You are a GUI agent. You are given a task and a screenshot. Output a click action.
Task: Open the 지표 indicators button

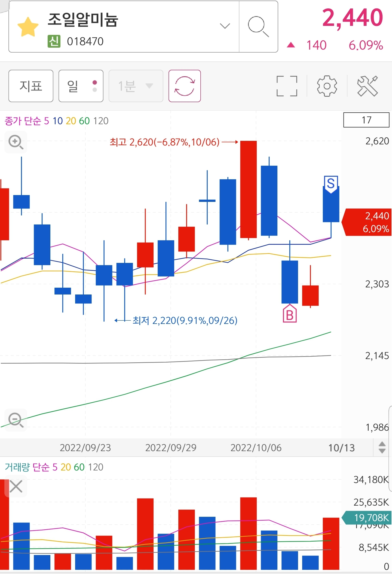coord(31,86)
